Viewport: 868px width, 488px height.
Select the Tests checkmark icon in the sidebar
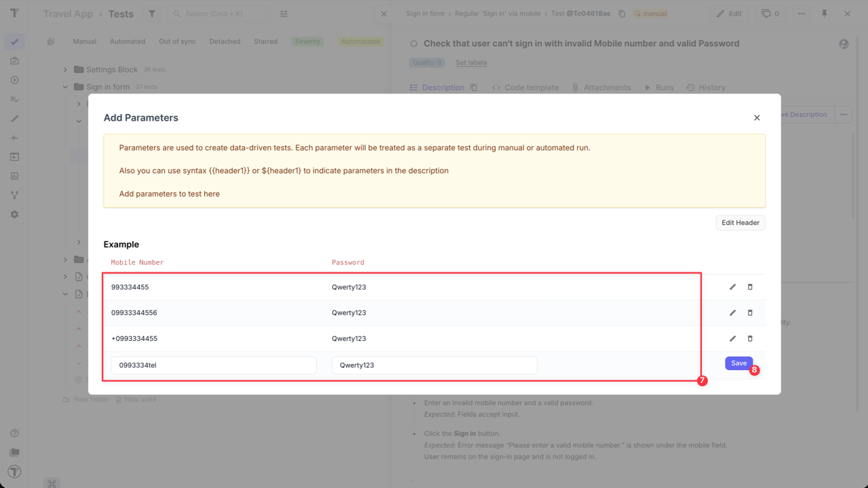tap(14, 42)
